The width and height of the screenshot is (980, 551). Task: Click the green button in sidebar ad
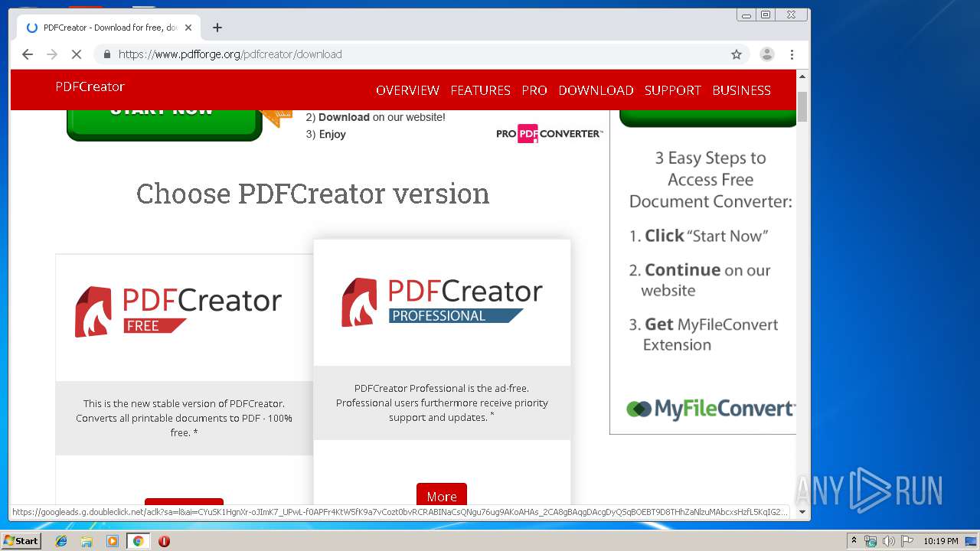tap(708, 119)
